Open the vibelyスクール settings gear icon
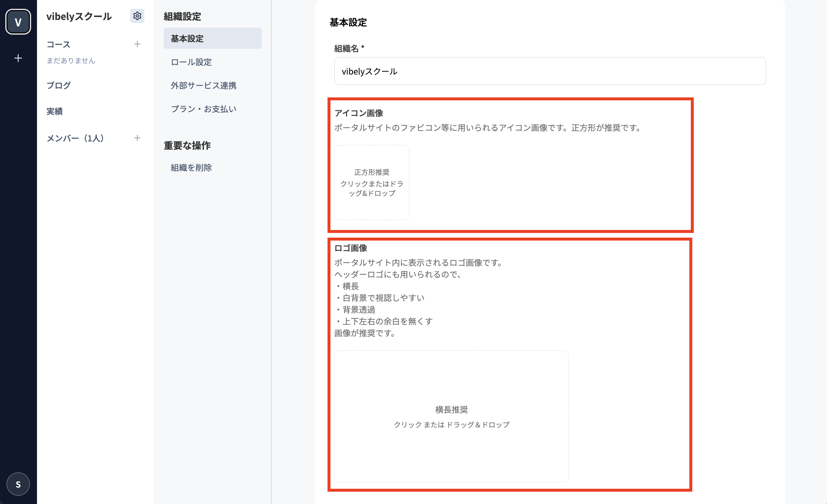Viewport: 827px width, 504px height. coord(137,16)
